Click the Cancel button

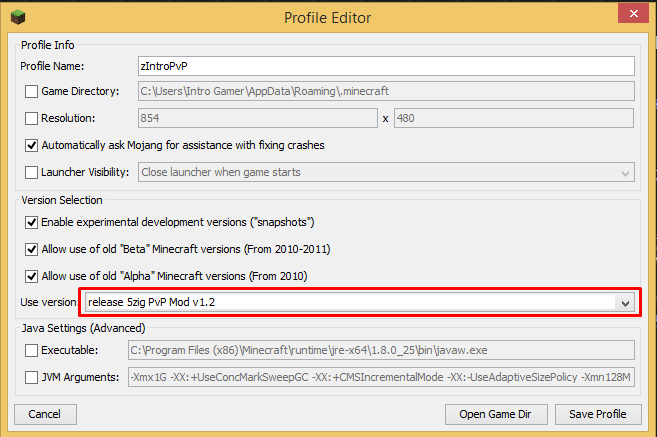pyautogui.click(x=45, y=414)
